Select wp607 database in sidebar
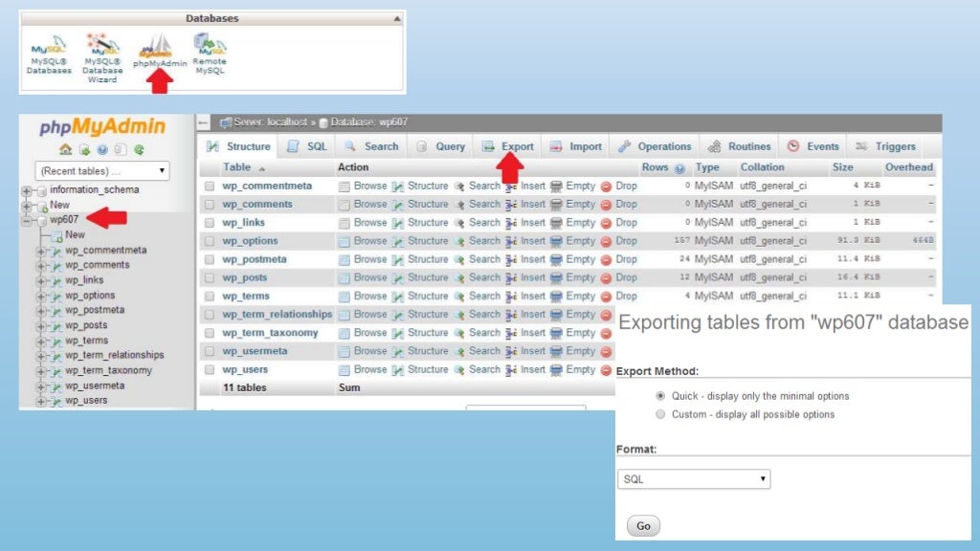The height and width of the screenshot is (551, 980). coord(64,219)
